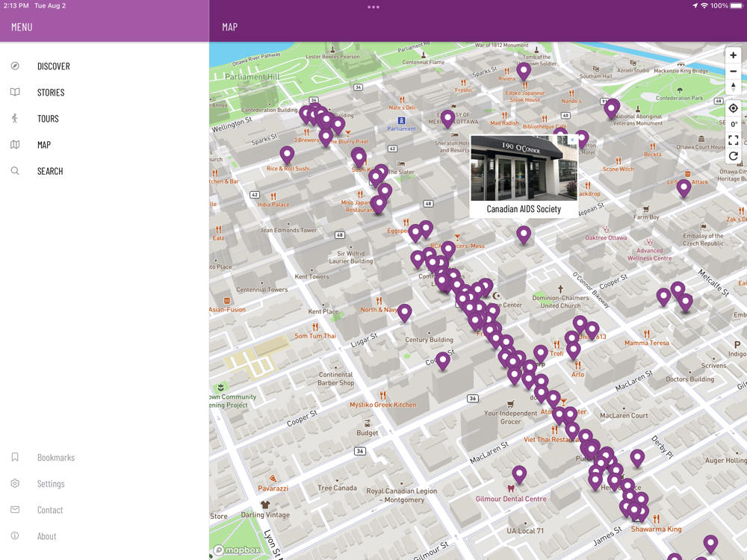This screenshot has width=747, height=560.
Task: Tap the battery indicator in the status bar
Action: (737, 6)
